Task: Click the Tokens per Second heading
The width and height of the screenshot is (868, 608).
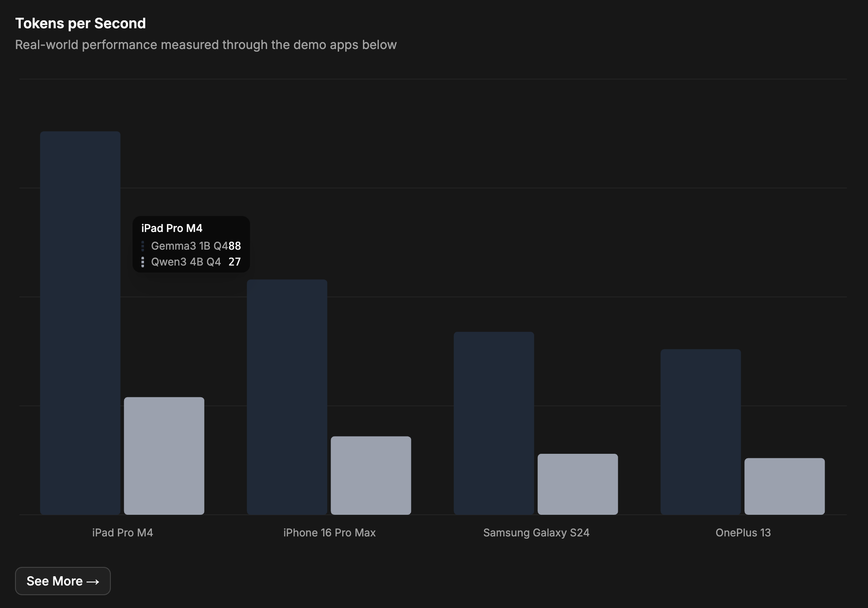Action: pyautogui.click(x=80, y=23)
